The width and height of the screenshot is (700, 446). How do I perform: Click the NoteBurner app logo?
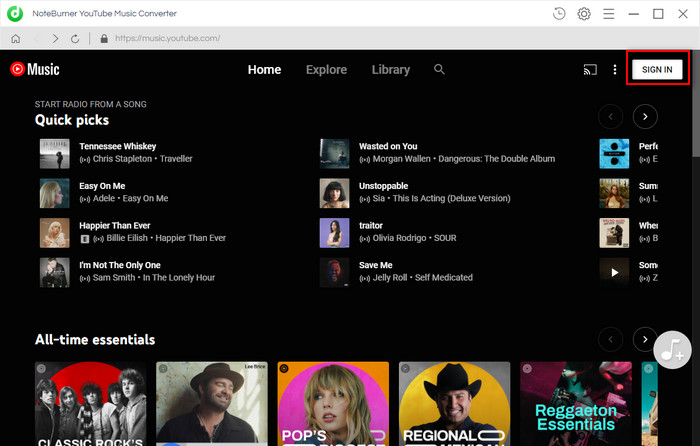pos(15,13)
